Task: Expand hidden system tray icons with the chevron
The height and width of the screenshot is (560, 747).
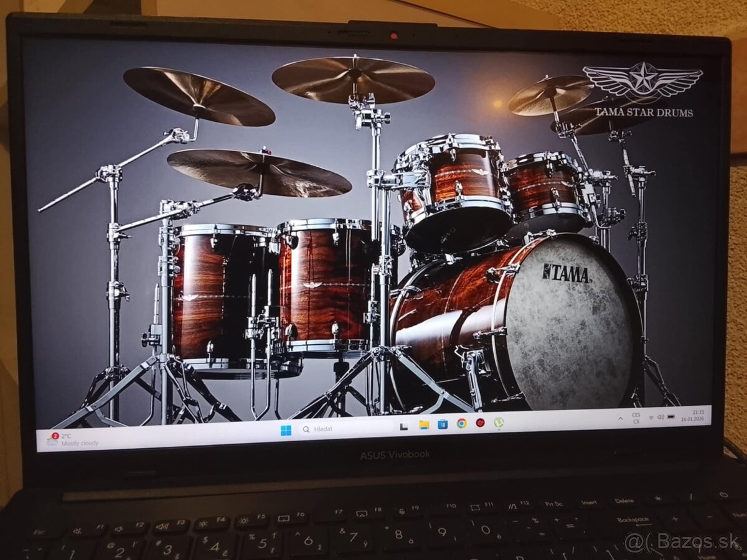Action: pyautogui.click(x=621, y=419)
